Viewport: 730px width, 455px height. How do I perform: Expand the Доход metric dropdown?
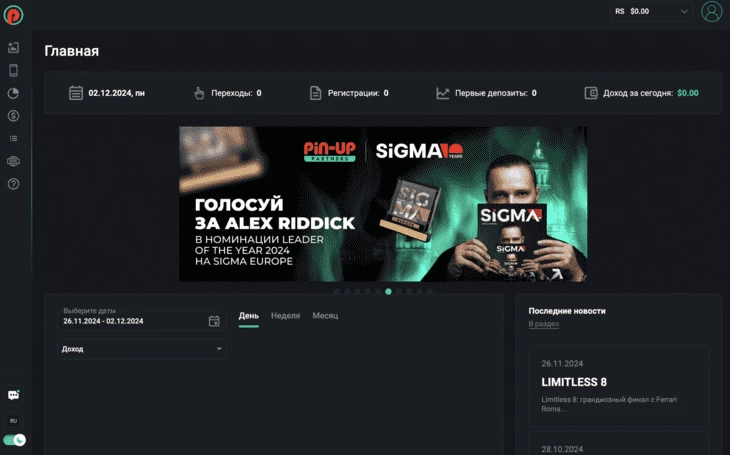142,349
